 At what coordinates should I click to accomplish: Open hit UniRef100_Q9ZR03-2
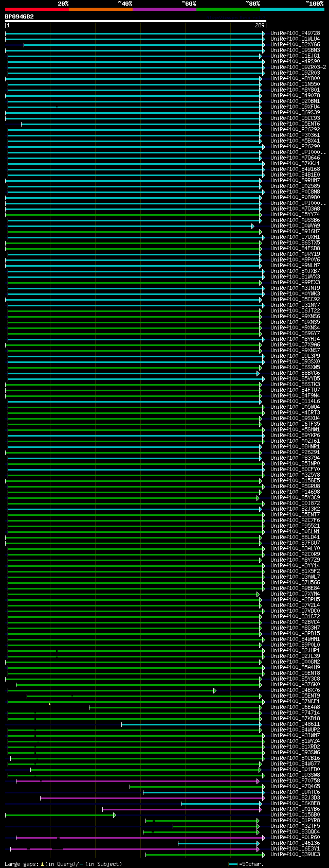(x=298, y=67)
